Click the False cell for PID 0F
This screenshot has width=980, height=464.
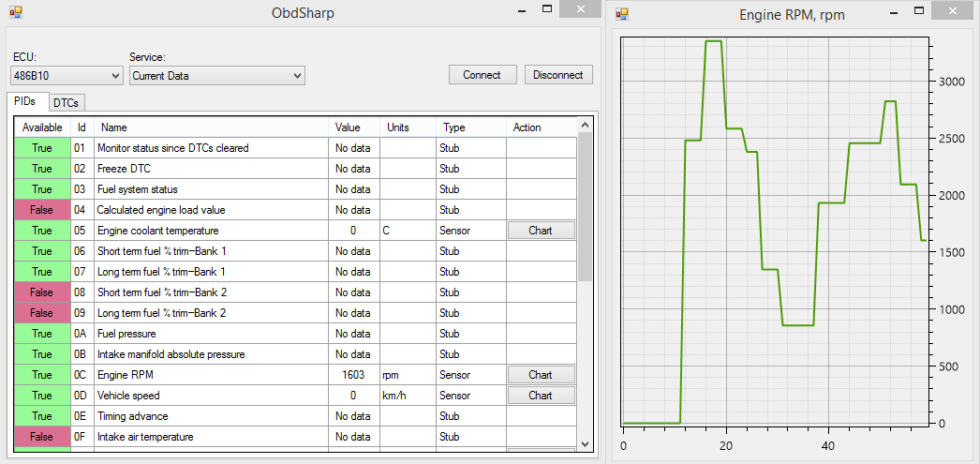tap(42, 437)
